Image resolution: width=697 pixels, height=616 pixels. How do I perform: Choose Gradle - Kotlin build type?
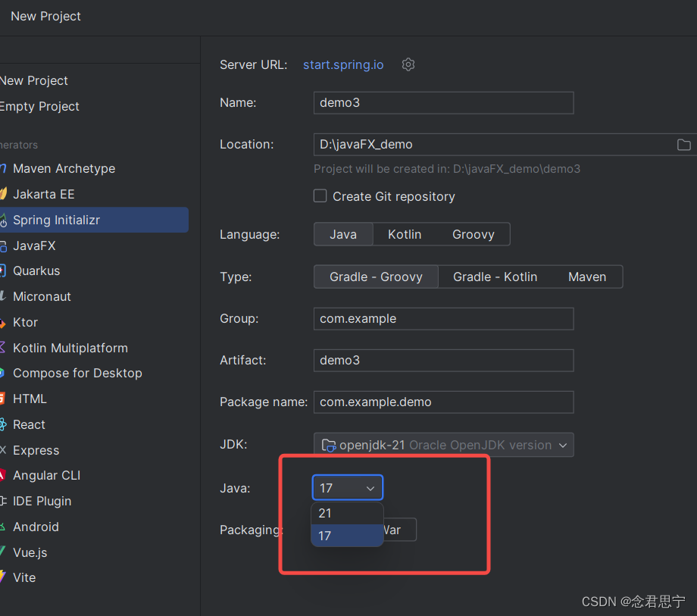(x=495, y=277)
